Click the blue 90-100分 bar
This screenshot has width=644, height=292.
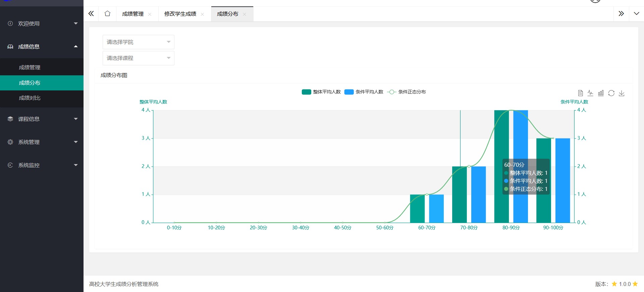click(563, 180)
